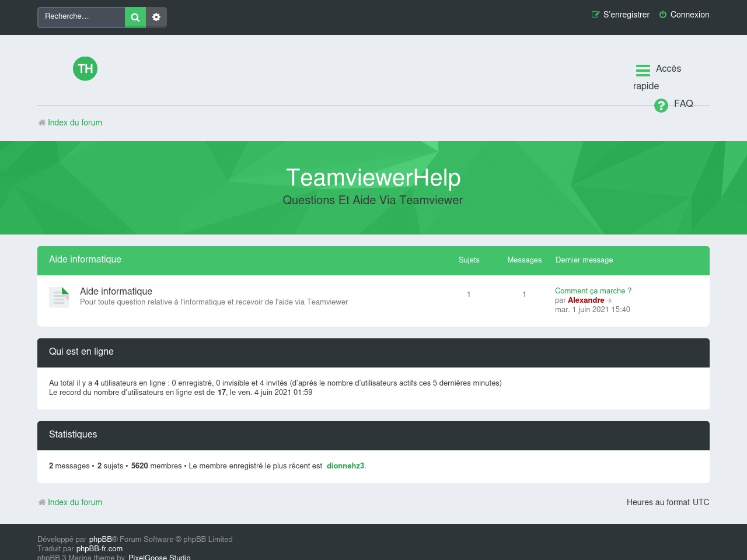Go to bottom Index du forum link
The width and height of the screenshot is (747, 560).
tap(75, 502)
